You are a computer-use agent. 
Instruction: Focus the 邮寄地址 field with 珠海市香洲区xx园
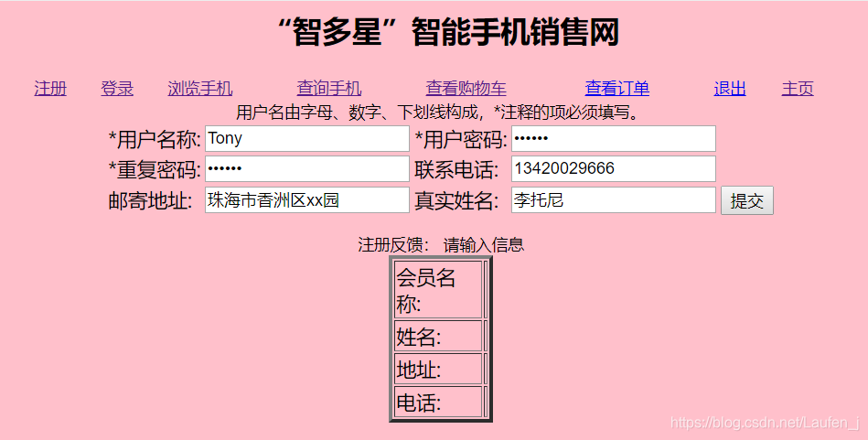coord(307,199)
